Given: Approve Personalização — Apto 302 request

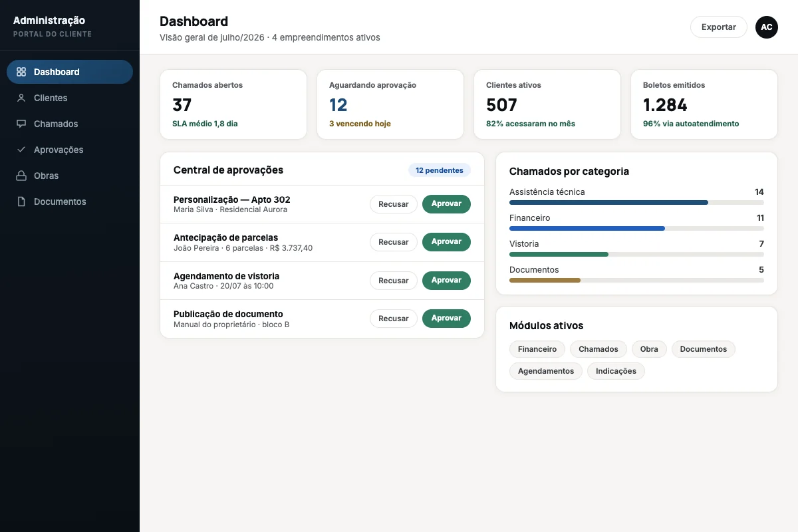Looking at the screenshot, I should click(446, 204).
